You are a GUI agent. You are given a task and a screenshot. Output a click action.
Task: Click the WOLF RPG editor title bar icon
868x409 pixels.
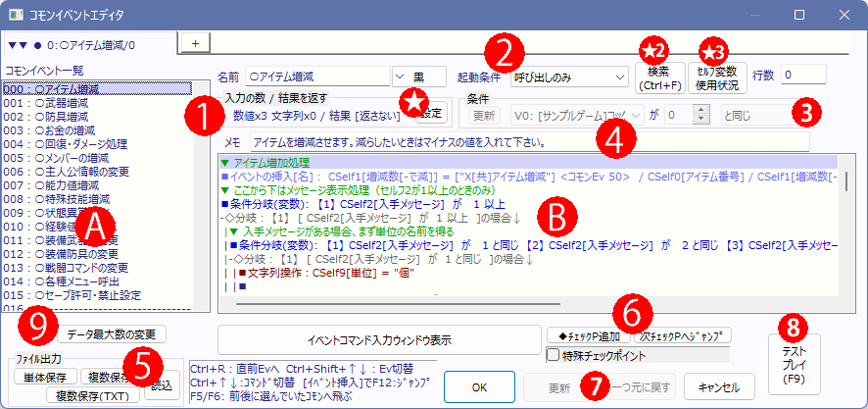(x=16, y=15)
